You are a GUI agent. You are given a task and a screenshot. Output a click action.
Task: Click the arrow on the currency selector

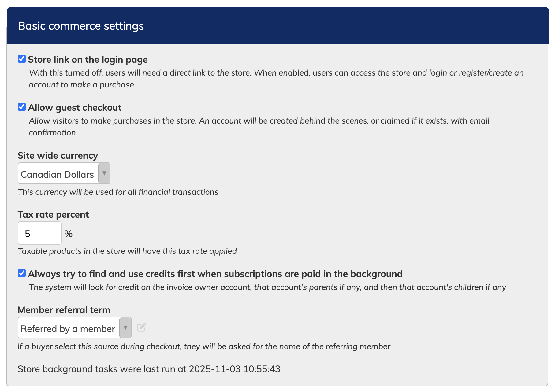coord(104,173)
